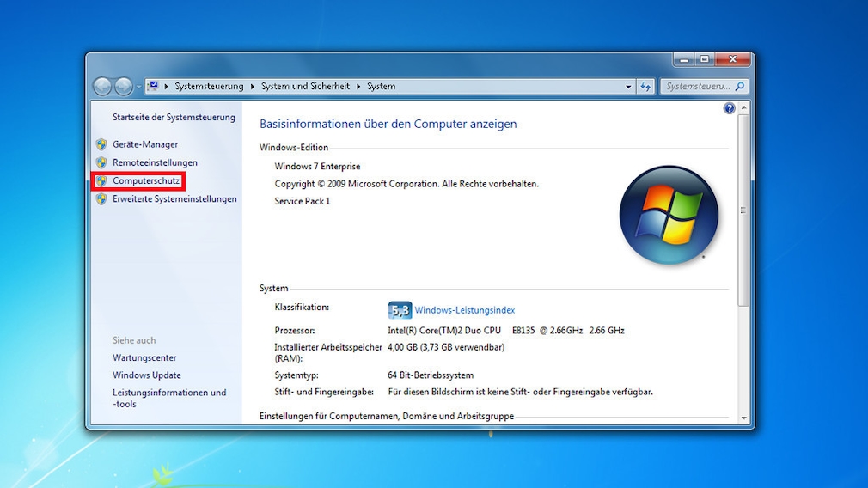Image resolution: width=868 pixels, height=488 pixels.
Task: Select Systemsteuerung breadcrumb
Action: [209, 86]
